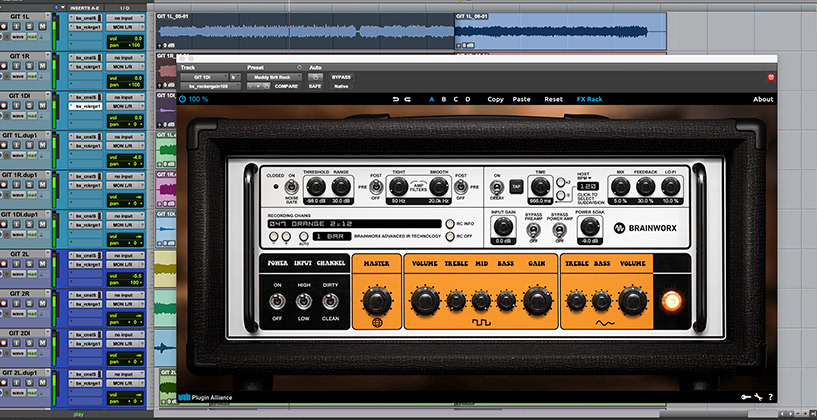
Task: Open the HOST BPM dropdown on the delay
Action: pyautogui.click(x=584, y=176)
